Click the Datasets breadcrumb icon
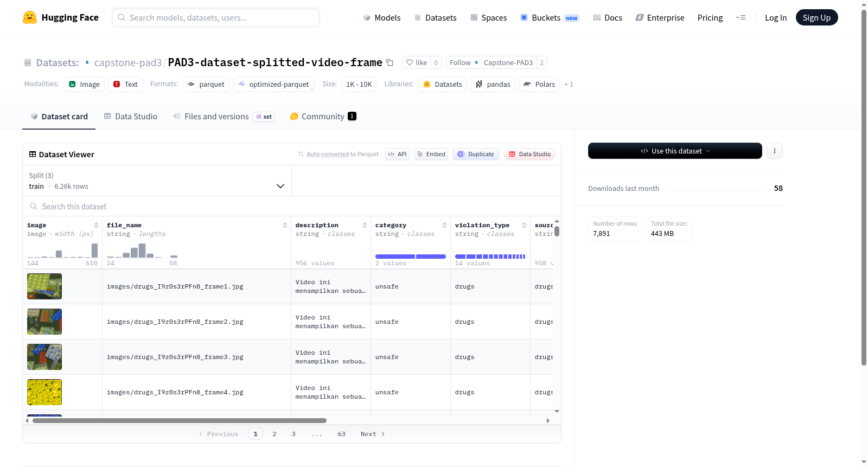This screenshot has height=467, width=868. (x=28, y=62)
